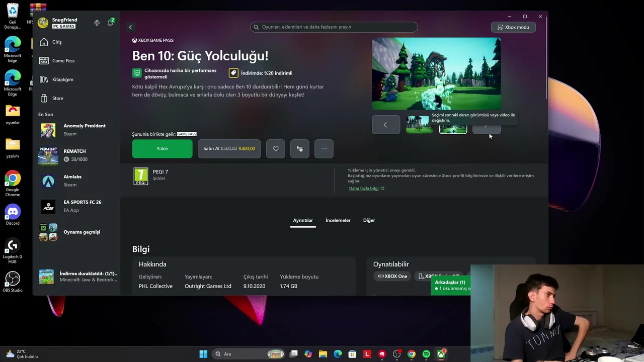Click the PEGI 7 rating badge
The height and width of the screenshot is (362, 644).
141,176
